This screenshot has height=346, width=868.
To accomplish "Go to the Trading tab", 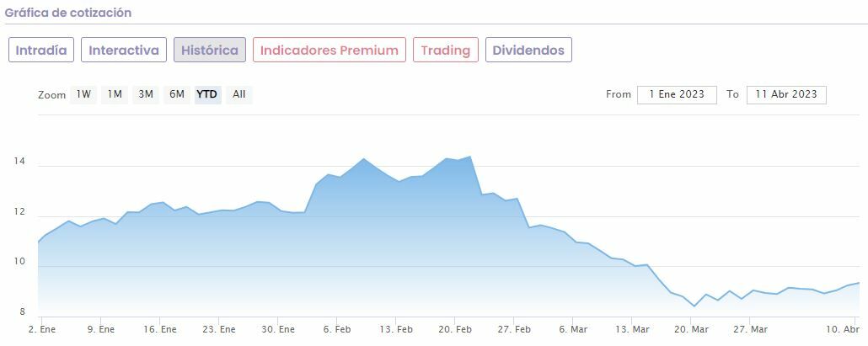I will [445, 50].
